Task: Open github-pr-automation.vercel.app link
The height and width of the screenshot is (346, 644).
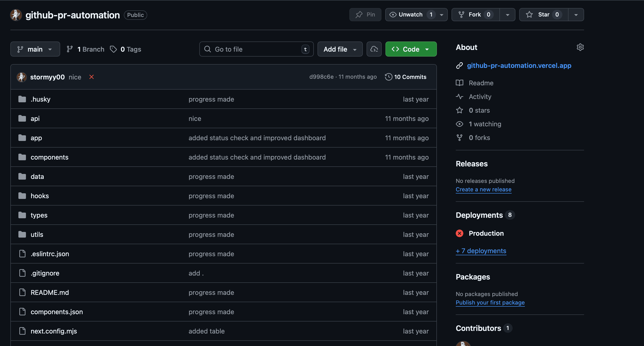Action: coord(519,66)
